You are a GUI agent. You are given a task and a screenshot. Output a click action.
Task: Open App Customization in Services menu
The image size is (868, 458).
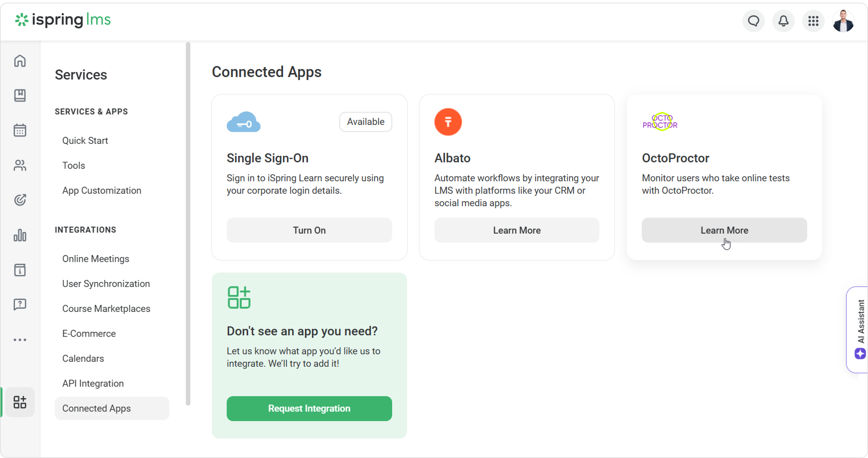(102, 190)
